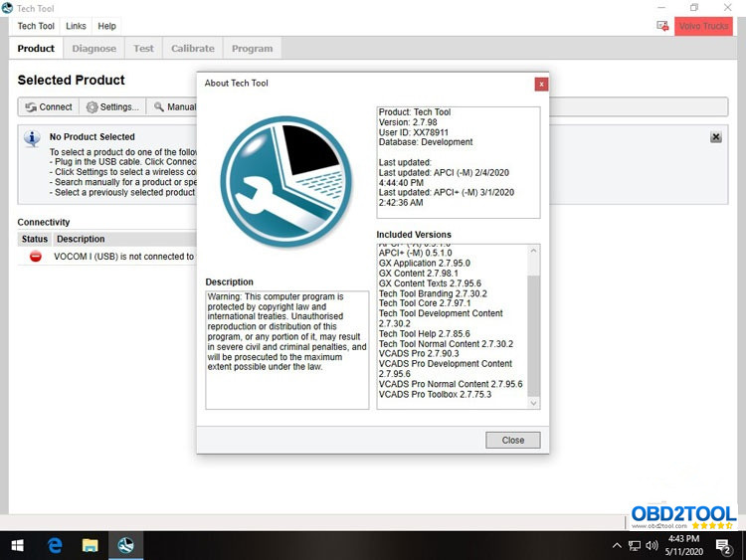Switch to the Program tab
The width and height of the screenshot is (746, 560).
pyautogui.click(x=253, y=49)
